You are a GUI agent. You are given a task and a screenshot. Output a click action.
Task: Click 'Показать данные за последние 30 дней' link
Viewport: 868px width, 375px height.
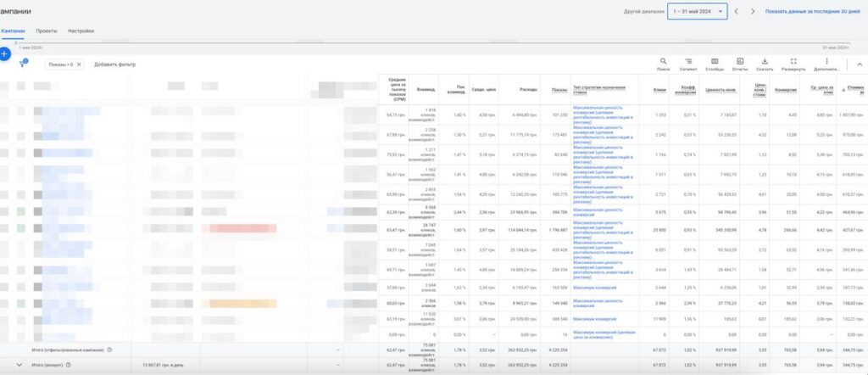coord(815,11)
